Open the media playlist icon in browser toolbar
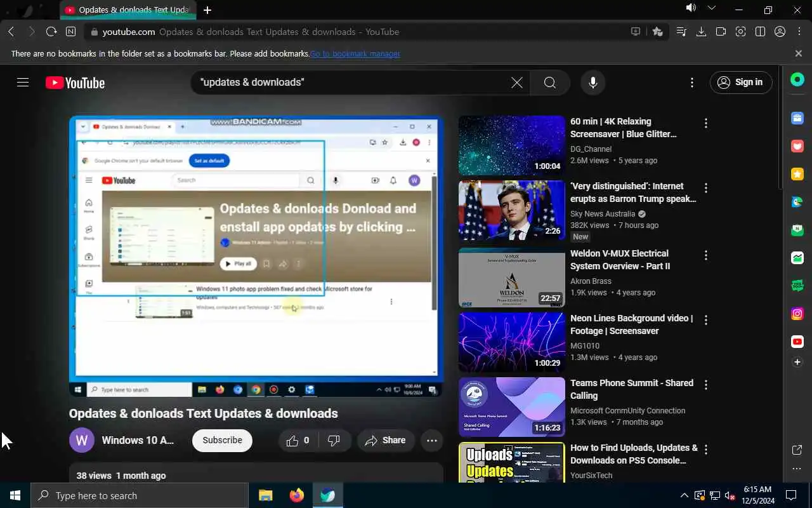Screen dimensions: 812x508 (681, 32)
